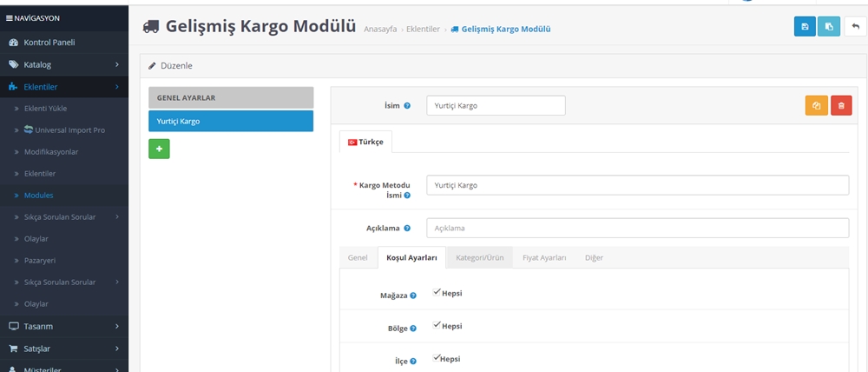Viewport: 868px width, 372px height.
Task: Click the back arrow button in the header
Action: coord(856,27)
